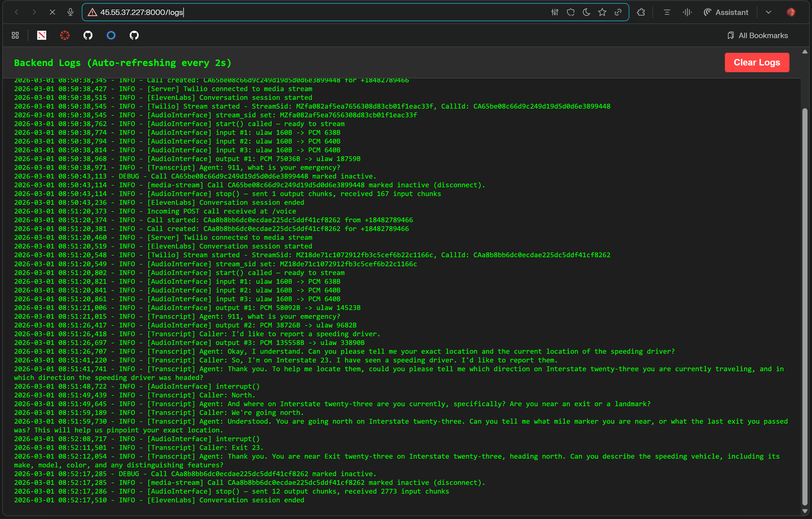Click the microphone voice search icon
Viewport: 812px width, 519px height.
click(70, 12)
